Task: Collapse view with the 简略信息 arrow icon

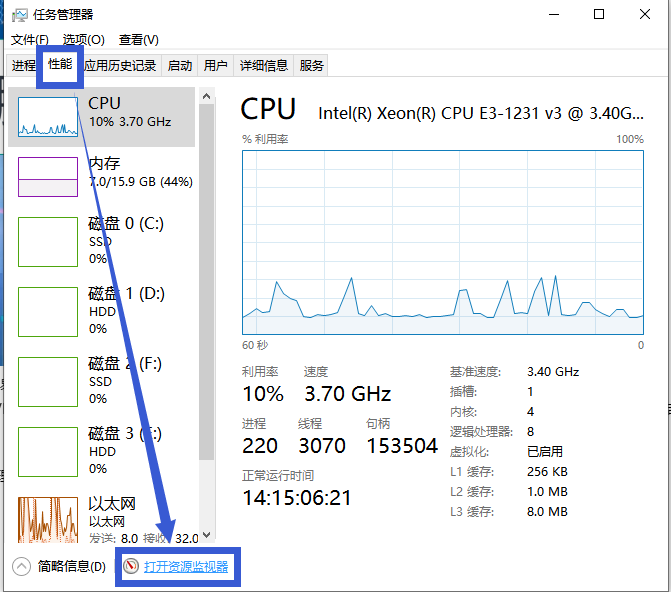Action: coord(22,567)
